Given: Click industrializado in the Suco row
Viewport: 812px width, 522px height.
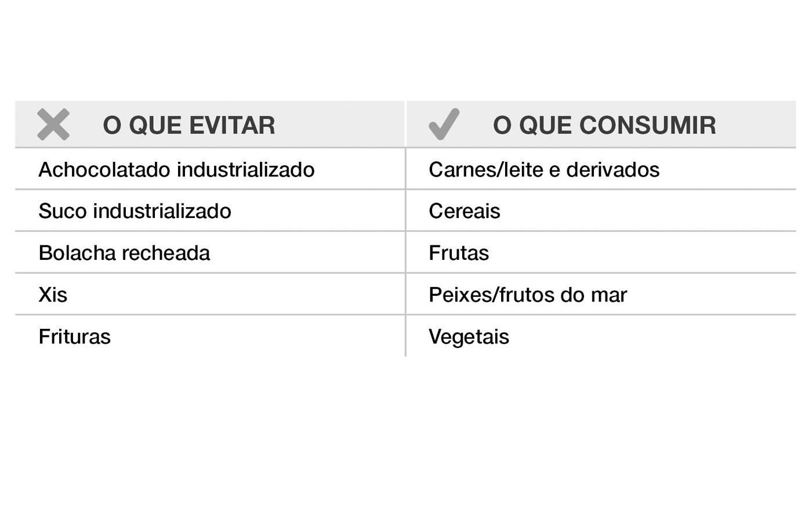Looking at the screenshot, I should click(162, 211).
